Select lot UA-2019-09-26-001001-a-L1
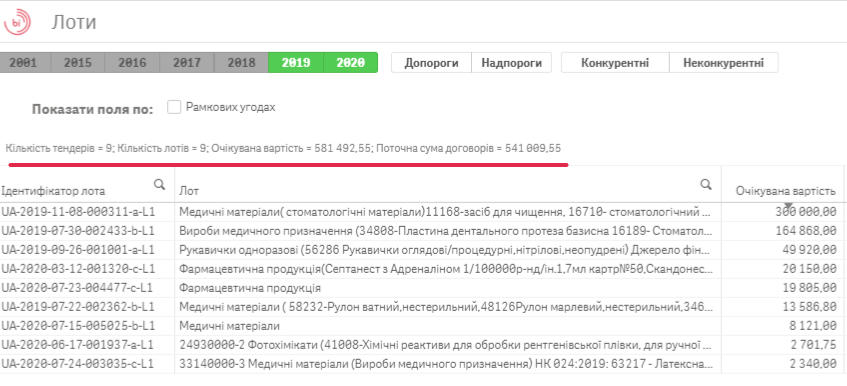847x386 pixels. [x=78, y=250]
